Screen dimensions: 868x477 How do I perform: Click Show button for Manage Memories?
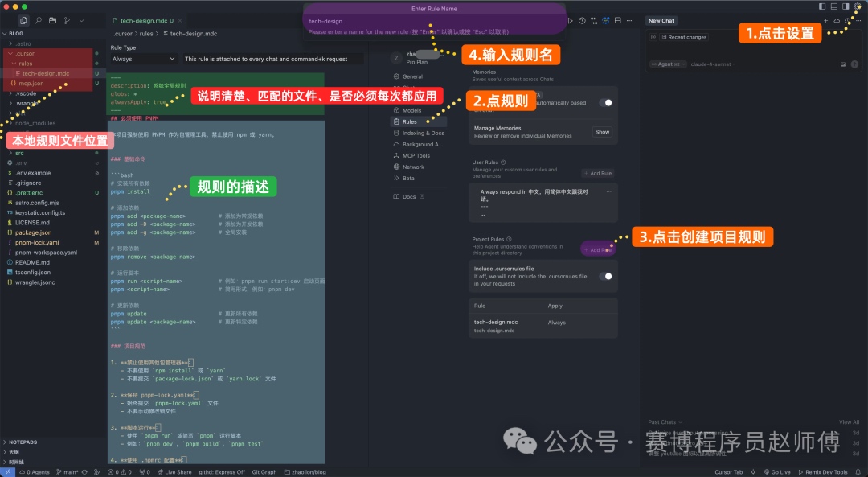(602, 132)
